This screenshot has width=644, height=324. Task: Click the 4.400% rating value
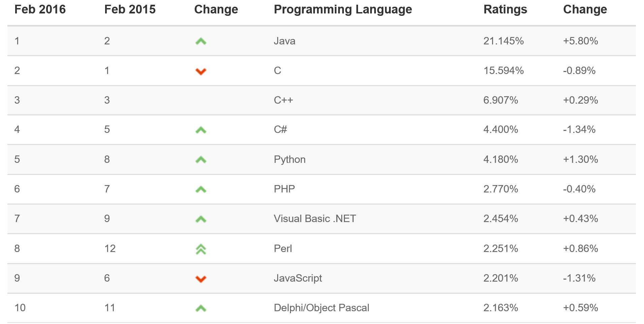pos(501,130)
